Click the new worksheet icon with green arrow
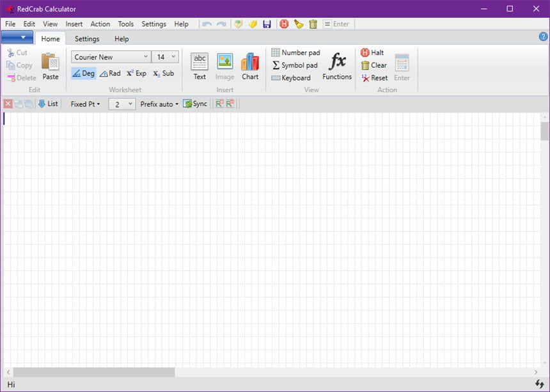 click(239, 24)
